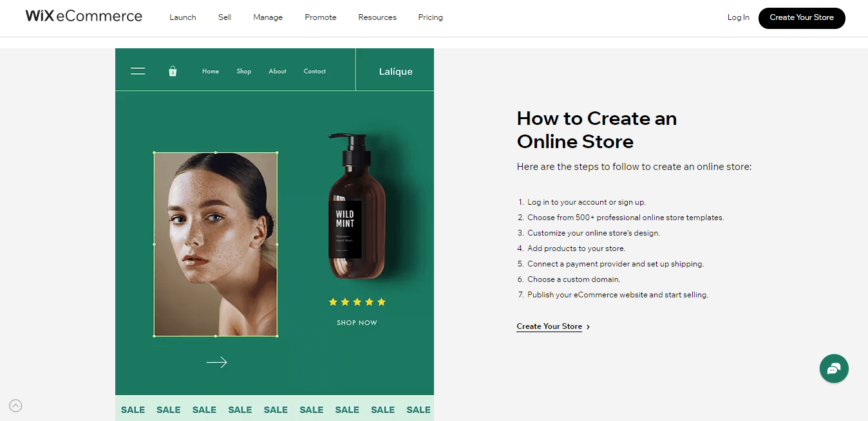This screenshot has height=421, width=868.
Task: Click SHOP NOW in the store preview
Action: coord(357,322)
